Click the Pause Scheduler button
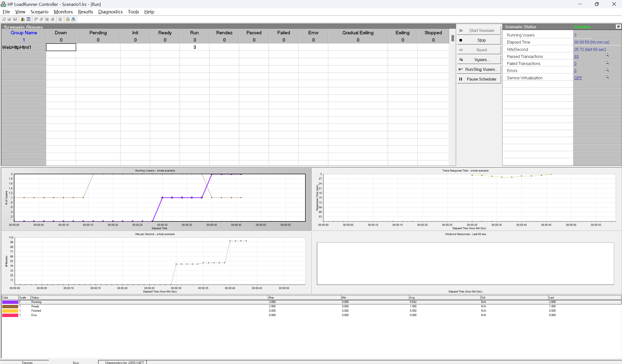The height and width of the screenshot is (364, 622). click(x=479, y=79)
